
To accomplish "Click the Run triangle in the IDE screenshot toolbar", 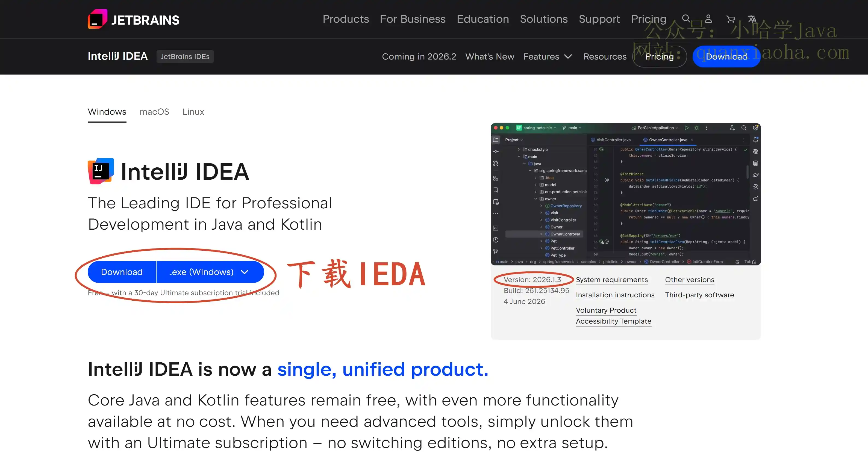I will (686, 128).
